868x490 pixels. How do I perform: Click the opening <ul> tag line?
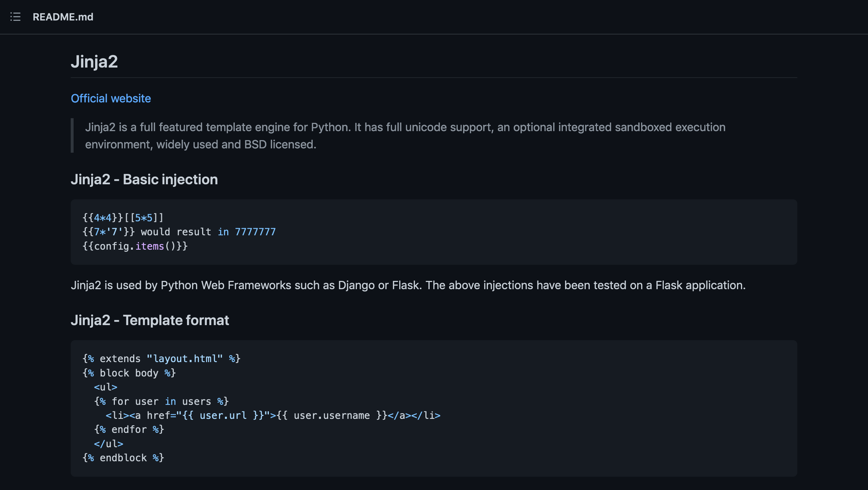point(106,387)
